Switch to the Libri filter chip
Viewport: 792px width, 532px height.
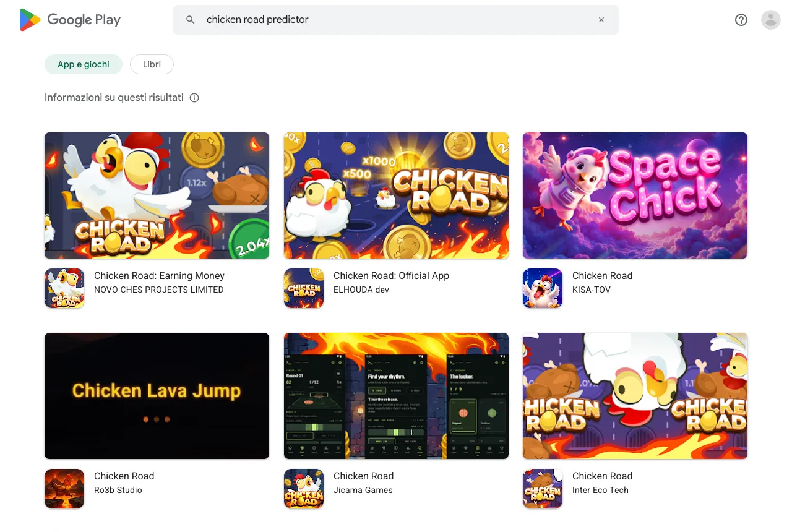(x=152, y=64)
